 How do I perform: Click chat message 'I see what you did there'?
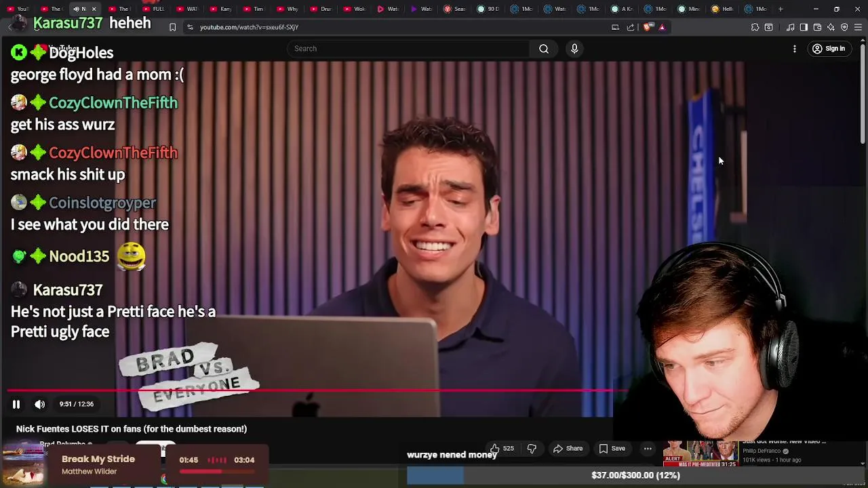click(90, 224)
